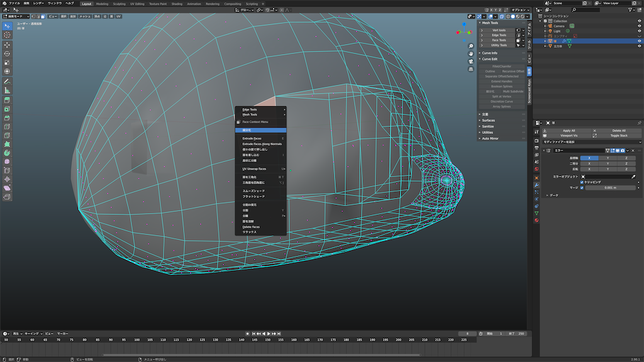Open the add modifier dropdown

(x=591, y=142)
